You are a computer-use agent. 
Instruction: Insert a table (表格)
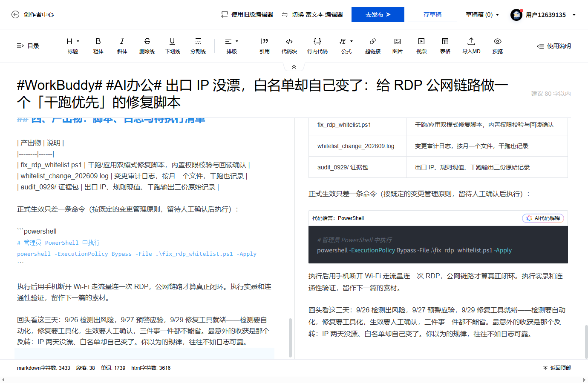click(x=445, y=46)
